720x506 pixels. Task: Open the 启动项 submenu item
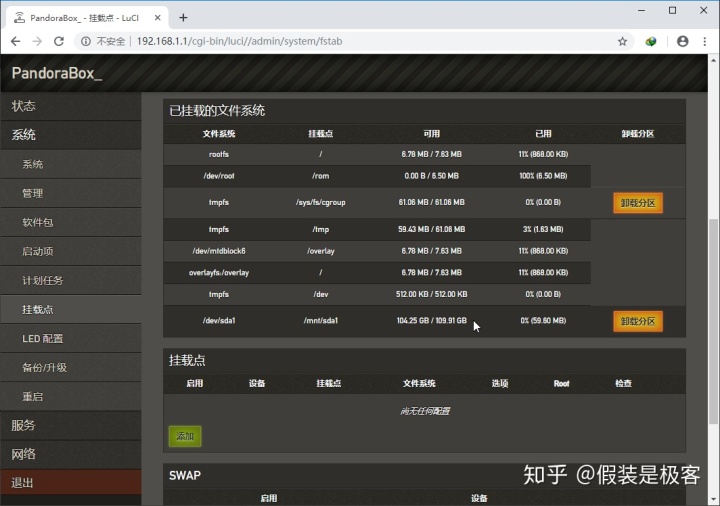pyautogui.click(x=71, y=251)
